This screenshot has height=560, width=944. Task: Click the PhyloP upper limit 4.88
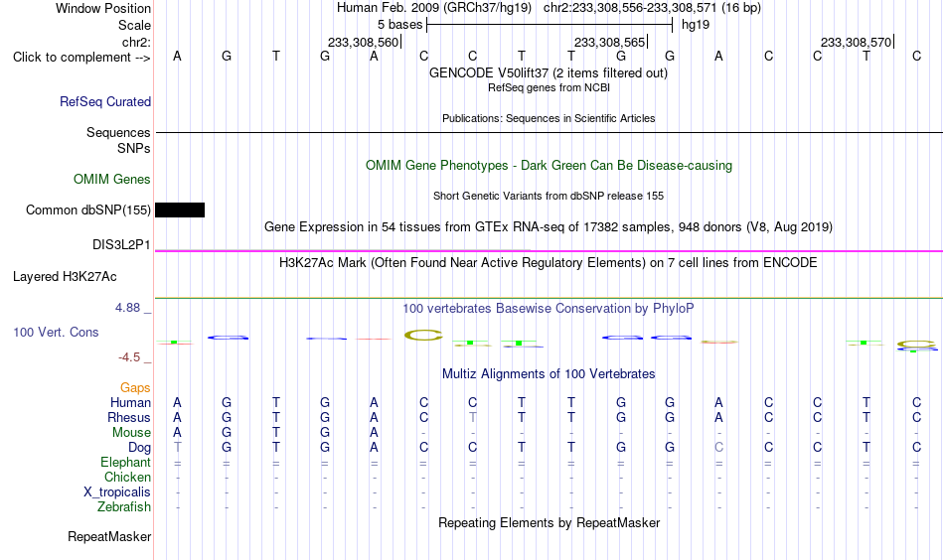[127, 308]
